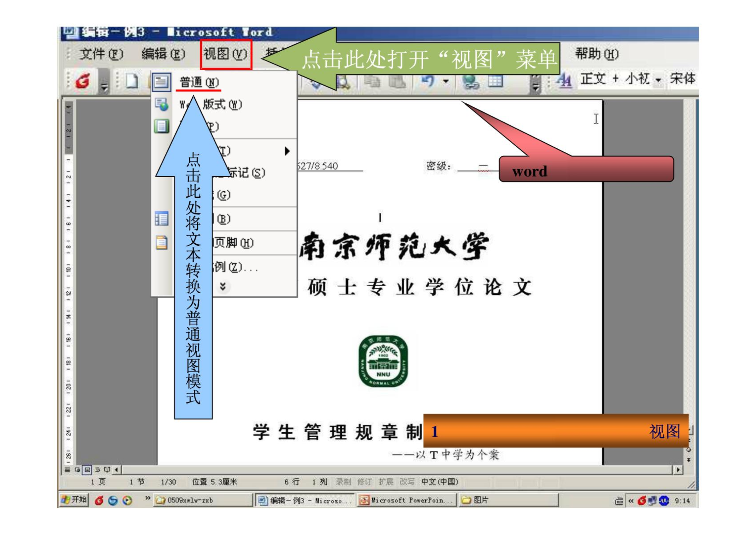Toggle the 修订 track changes indicator
This screenshot has width=756, height=535.
(x=365, y=482)
